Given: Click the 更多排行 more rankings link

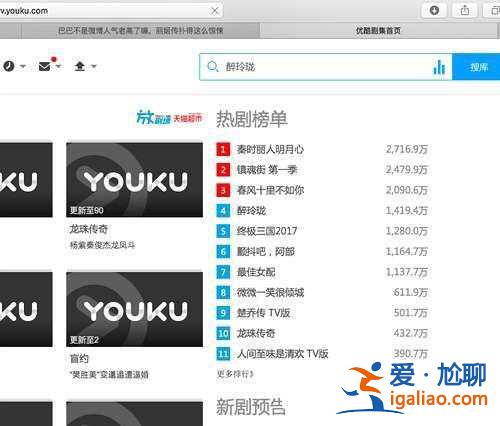Looking at the screenshot, I should (235, 374).
